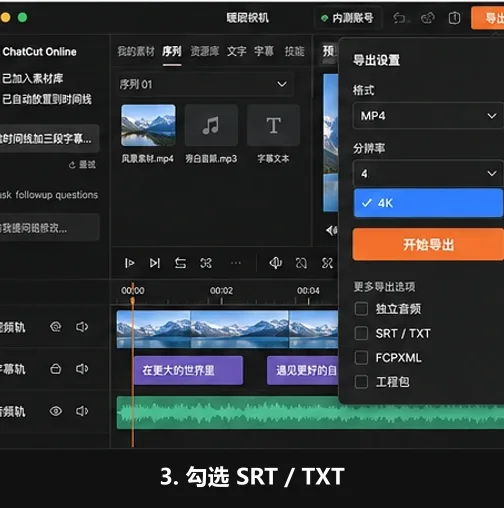Click the green macOS zoom window button
This screenshot has height=508, width=504.
click(x=22, y=17)
